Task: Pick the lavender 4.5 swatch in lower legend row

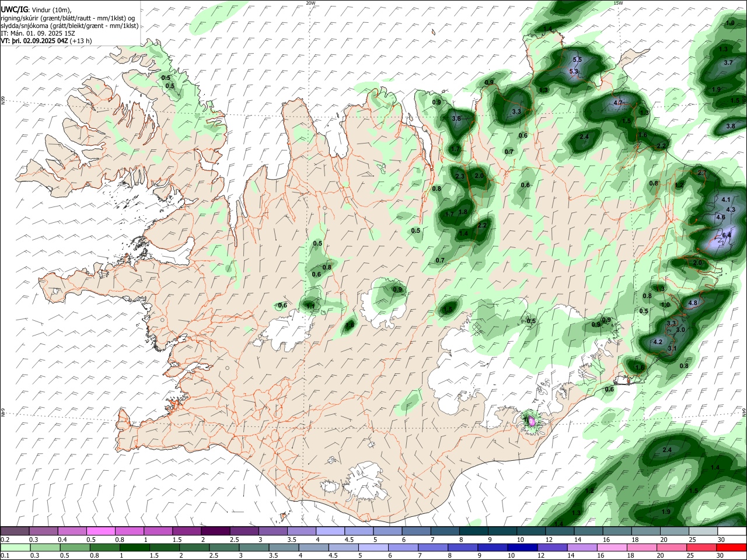Action: (343, 548)
